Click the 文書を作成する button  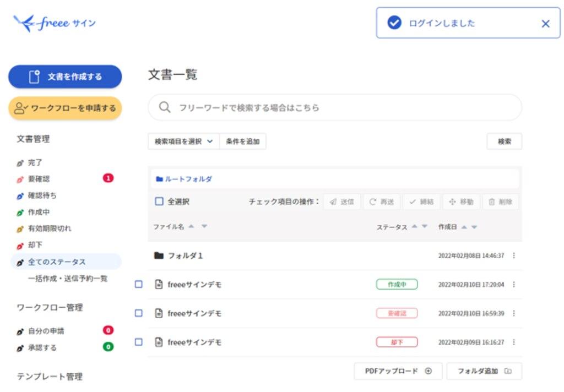(65, 77)
